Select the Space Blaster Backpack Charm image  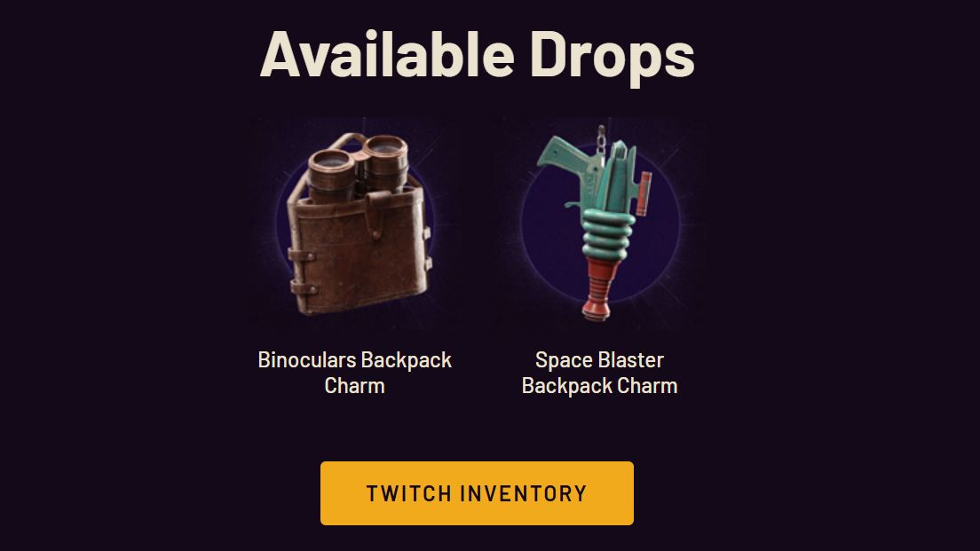[600, 223]
